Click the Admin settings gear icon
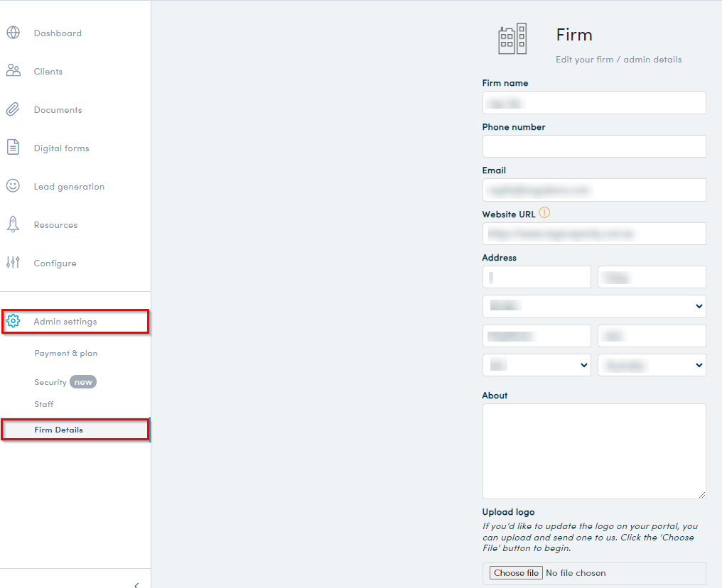 13,321
